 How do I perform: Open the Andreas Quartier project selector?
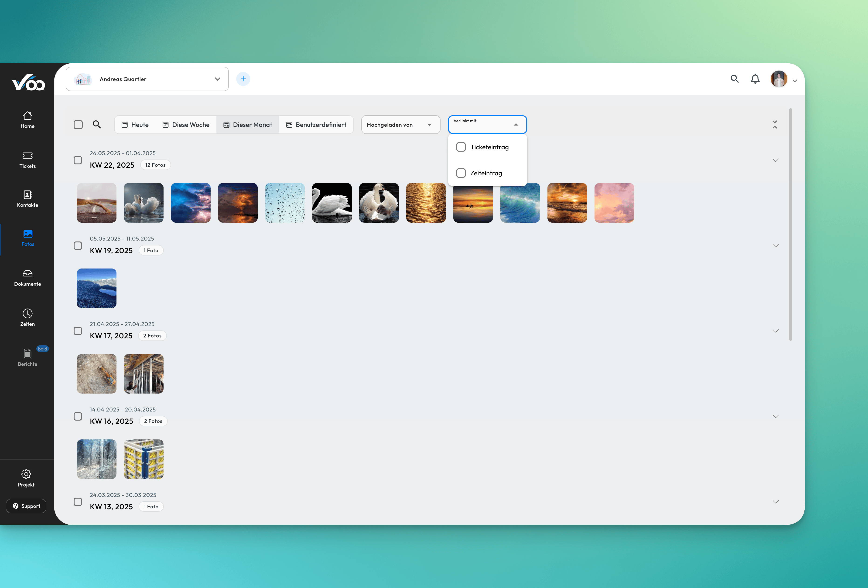[147, 79]
